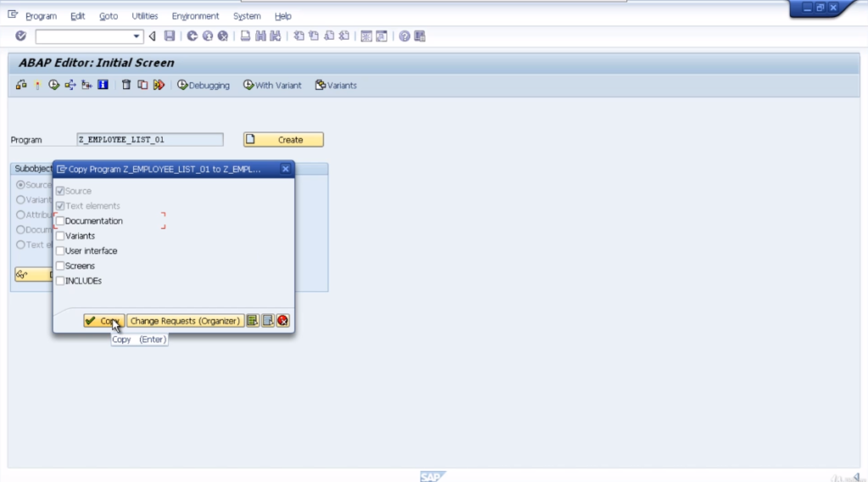Open the Utilities menu
868x482 pixels.
click(x=144, y=16)
